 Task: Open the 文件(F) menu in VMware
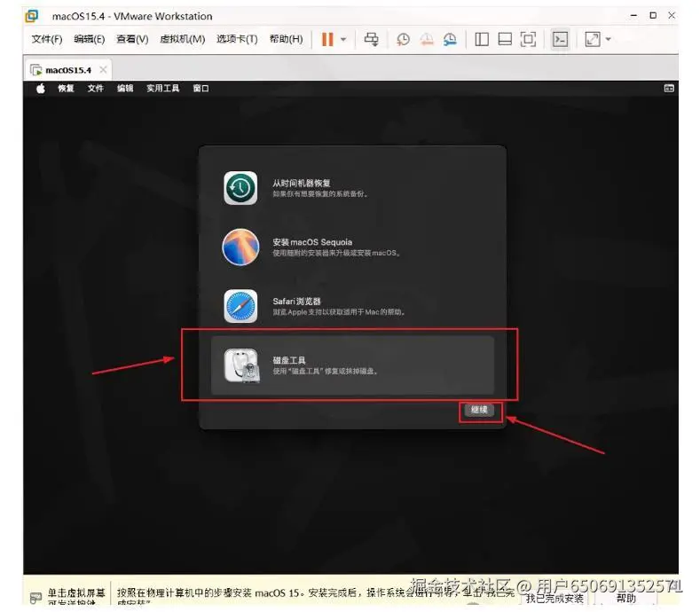(46, 39)
